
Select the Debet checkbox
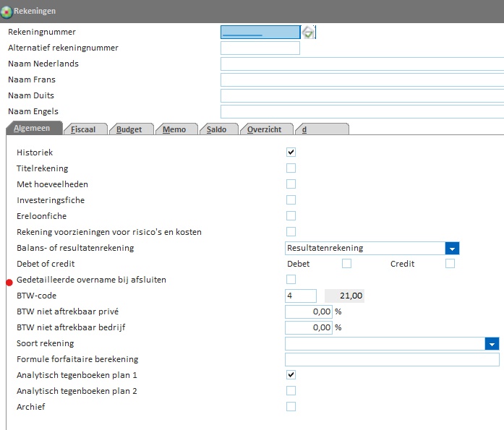(x=346, y=264)
